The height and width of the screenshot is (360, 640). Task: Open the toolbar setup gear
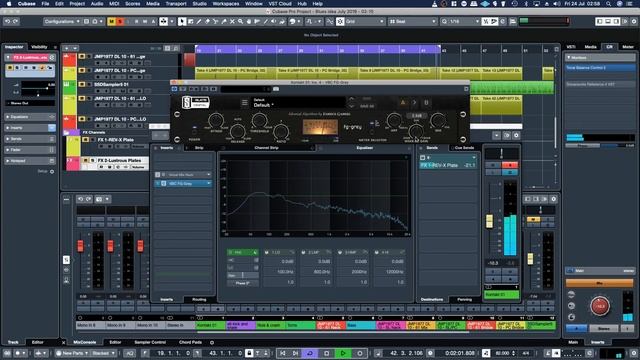(x=634, y=21)
